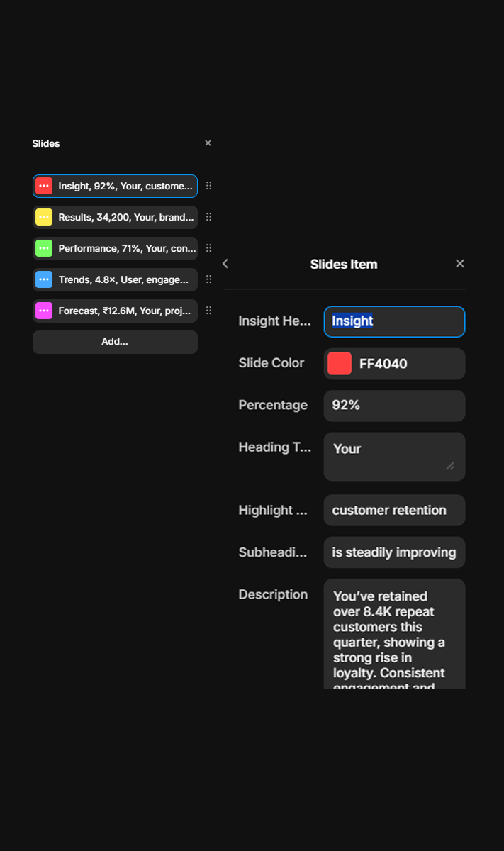Click the Add... button
Screen dimensions: 504x851
[x=115, y=342]
